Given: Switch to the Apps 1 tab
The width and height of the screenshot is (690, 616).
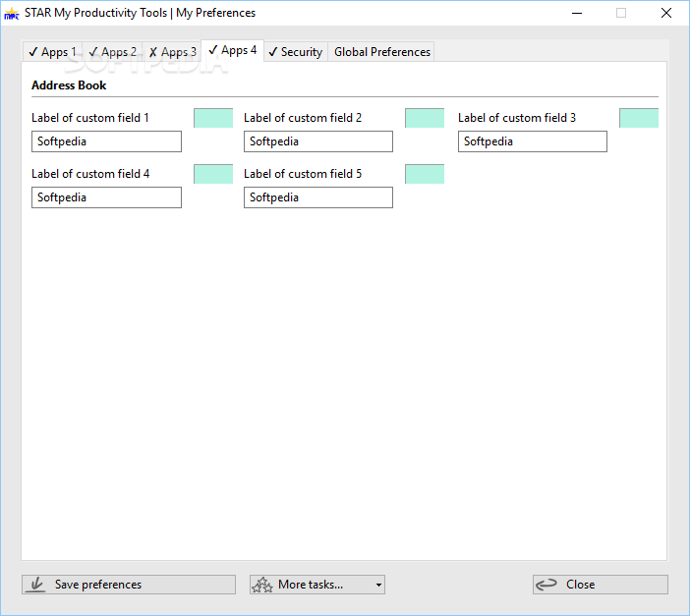Looking at the screenshot, I should coord(52,52).
